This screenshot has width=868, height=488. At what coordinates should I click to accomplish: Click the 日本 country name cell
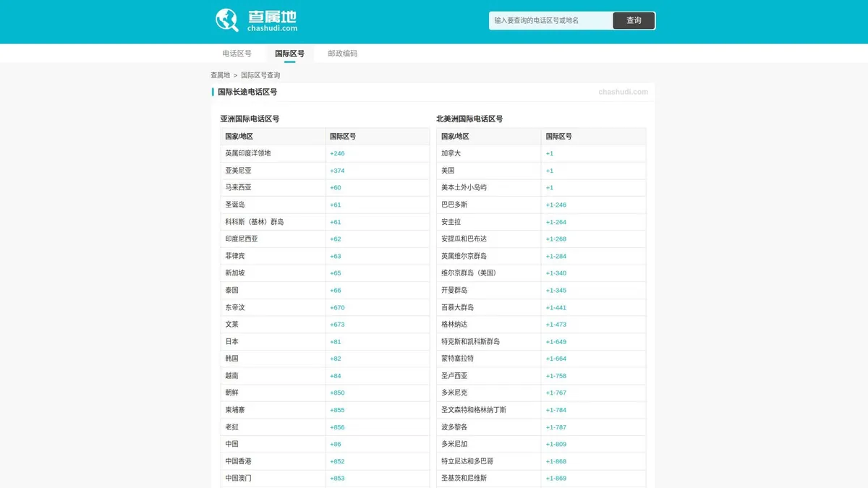tap(273, 341)
